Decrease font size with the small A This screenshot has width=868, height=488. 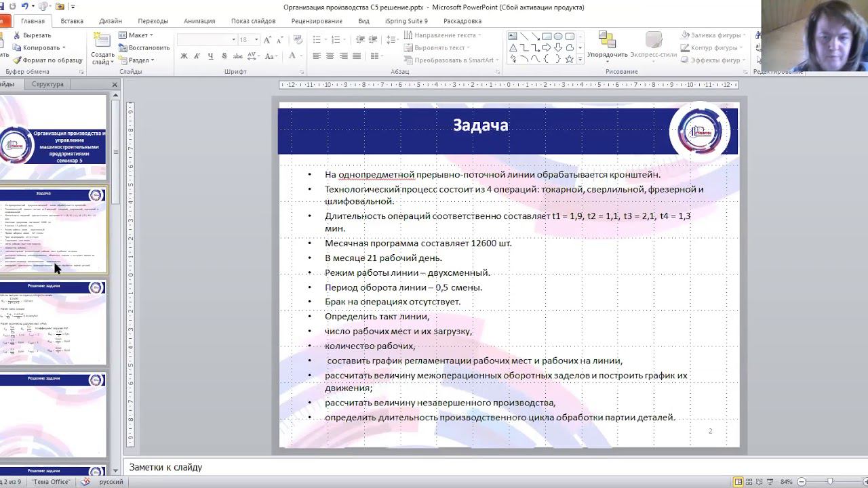click(x=279, y=40)
